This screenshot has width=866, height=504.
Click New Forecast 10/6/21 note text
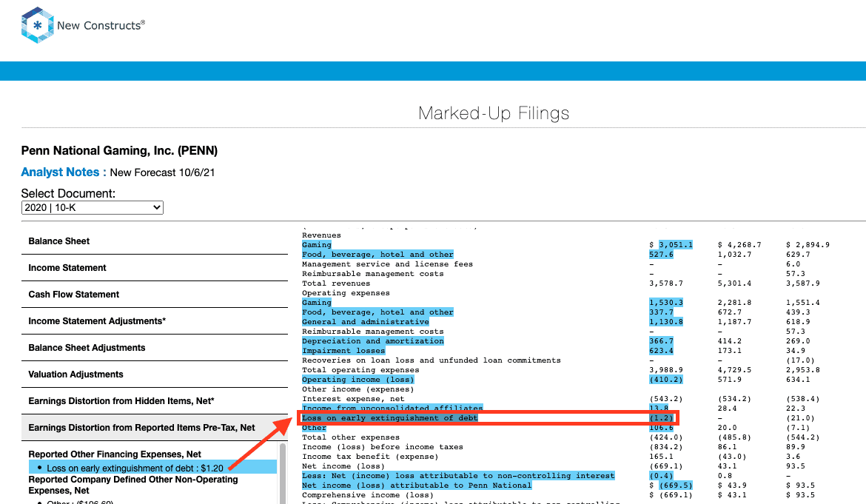click(x=162, y=172)
